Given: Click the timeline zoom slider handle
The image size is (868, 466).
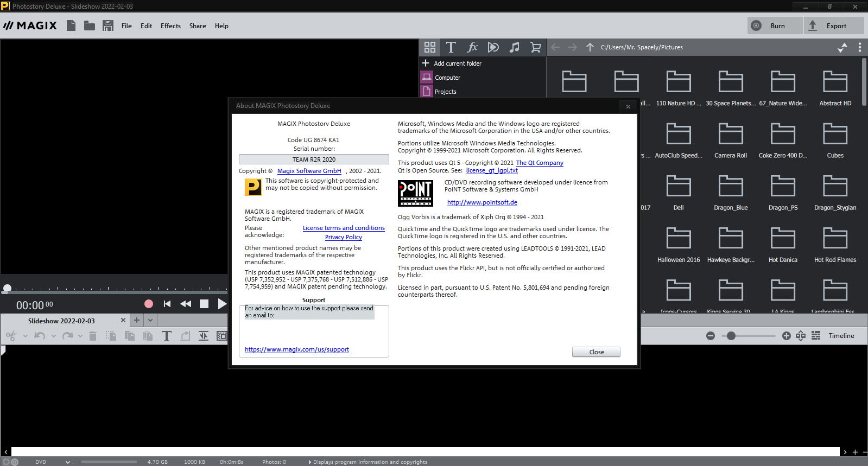Looking at the screenshot, I should coord(731,336).
